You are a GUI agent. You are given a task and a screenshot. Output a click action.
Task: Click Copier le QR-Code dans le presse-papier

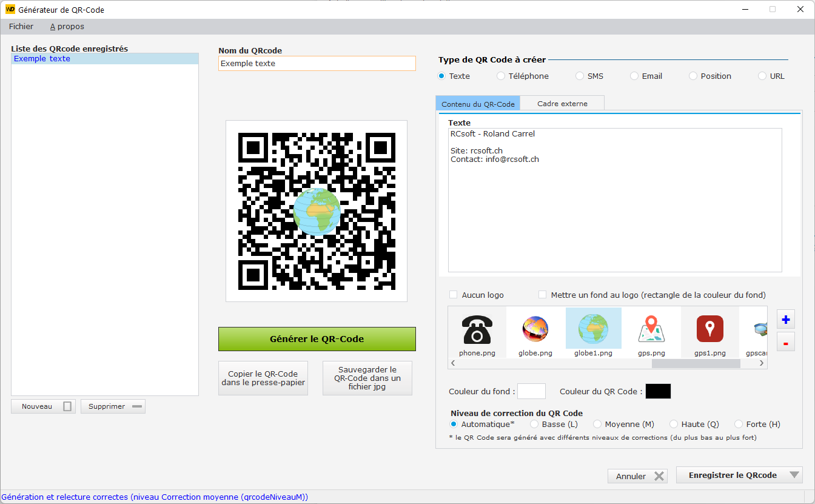point(263,378)
